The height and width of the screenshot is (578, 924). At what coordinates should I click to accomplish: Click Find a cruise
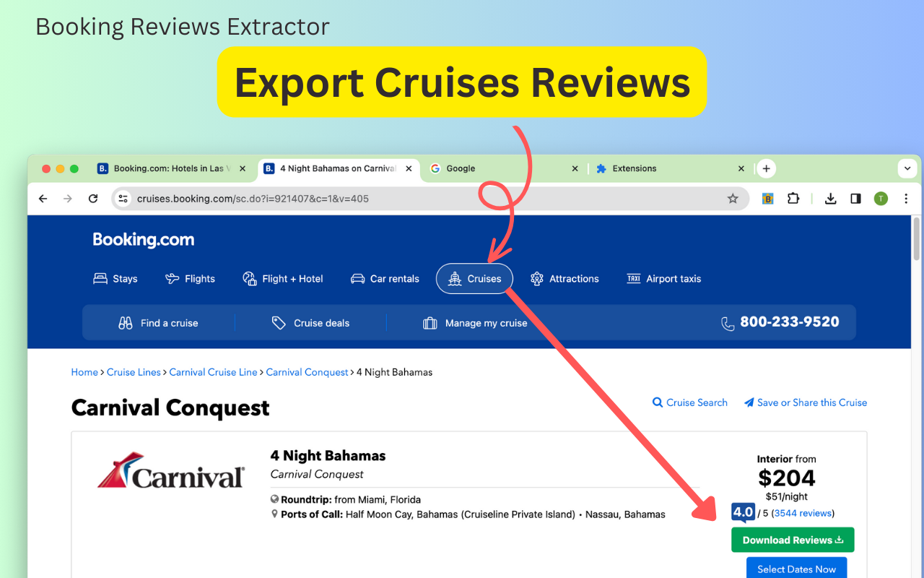pyautogui.click(x=158, y=323)
